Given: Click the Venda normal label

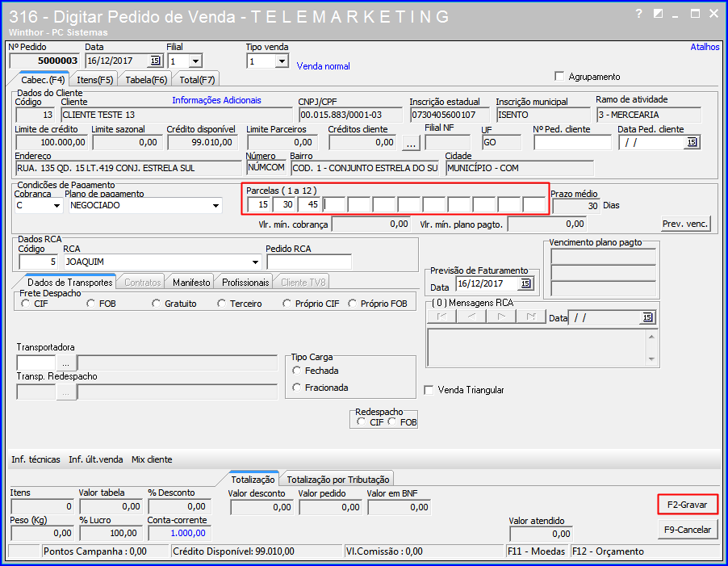Looking at the screenshot, I should click(x=323, y=66).
